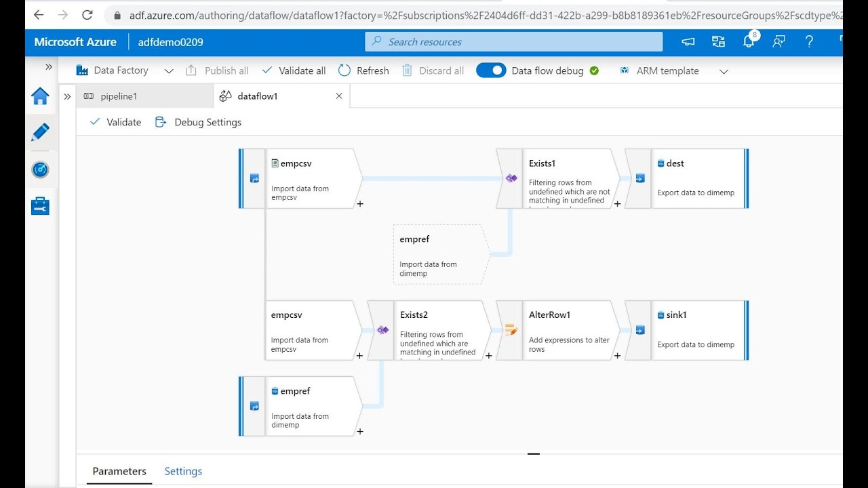Add transformation after second empcsv
The image size is (868, 488).
359,355
